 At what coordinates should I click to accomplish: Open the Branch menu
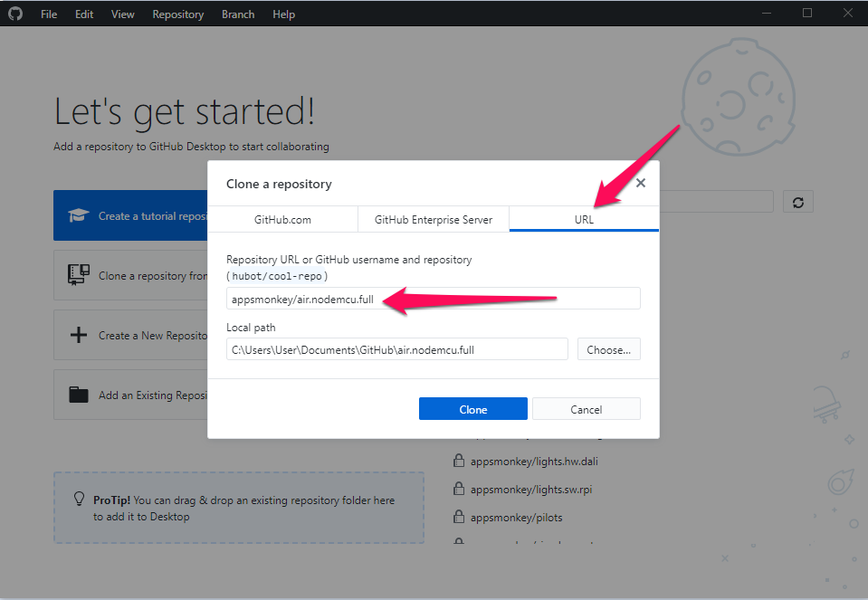238,14
